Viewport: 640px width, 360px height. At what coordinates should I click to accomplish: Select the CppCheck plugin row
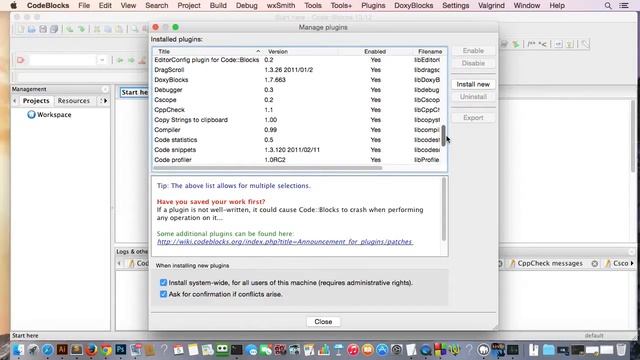[x=298, y=110]
